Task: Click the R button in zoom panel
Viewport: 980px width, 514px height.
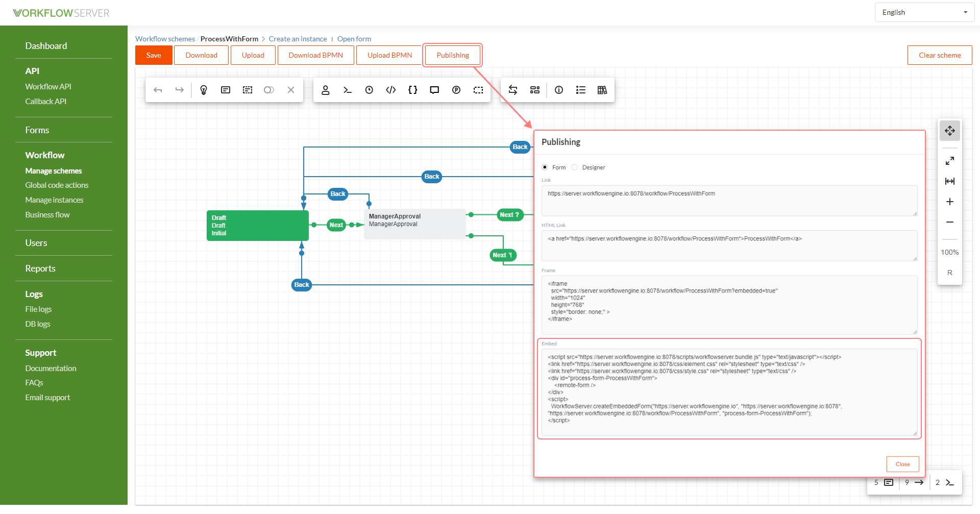Action: (x=950, y=273)
